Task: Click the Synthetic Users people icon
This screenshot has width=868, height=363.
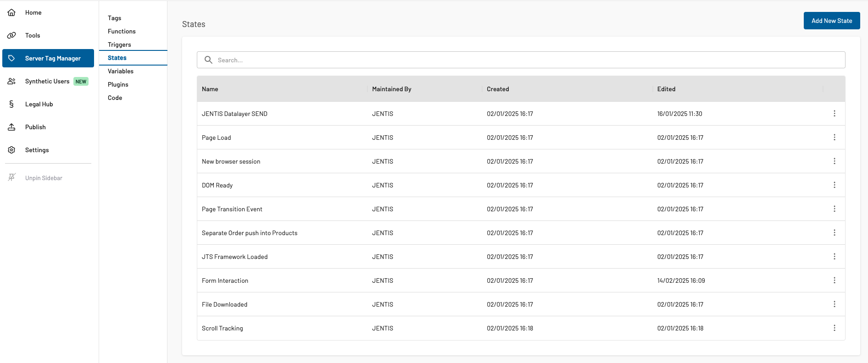Action: [x=11, y=81]
